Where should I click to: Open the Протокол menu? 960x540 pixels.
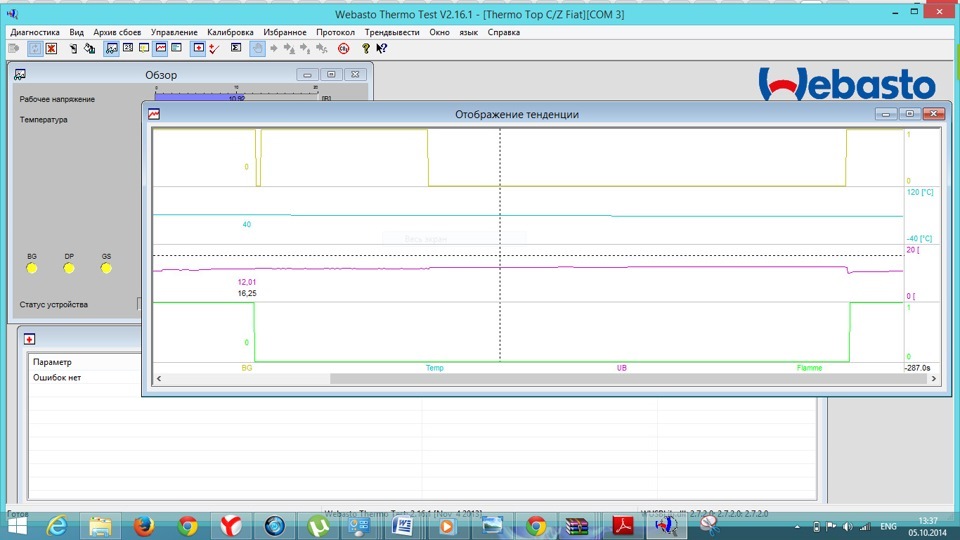coord(336,32)
